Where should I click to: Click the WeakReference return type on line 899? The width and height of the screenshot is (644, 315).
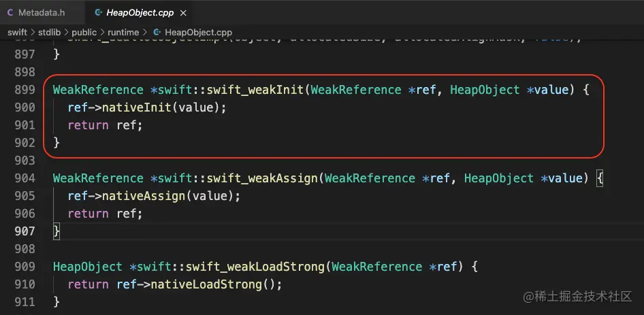[x=98, y=90]
